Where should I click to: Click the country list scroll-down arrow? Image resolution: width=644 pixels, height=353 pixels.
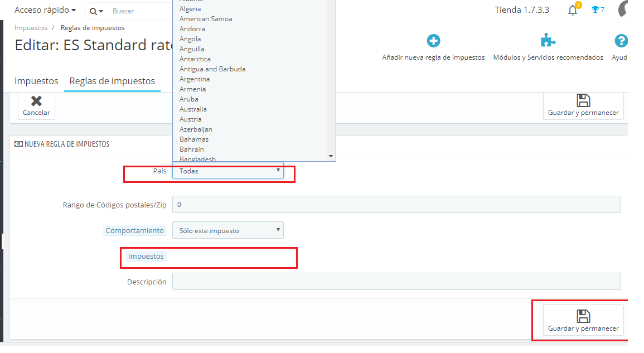(331, 156)
